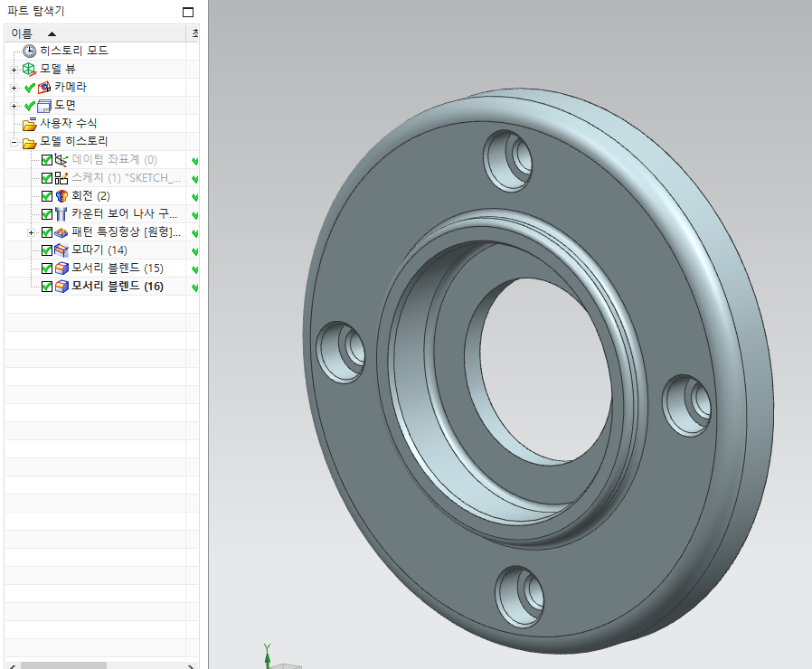Click status checkmark in 회전 (2) row

(195, 197)
